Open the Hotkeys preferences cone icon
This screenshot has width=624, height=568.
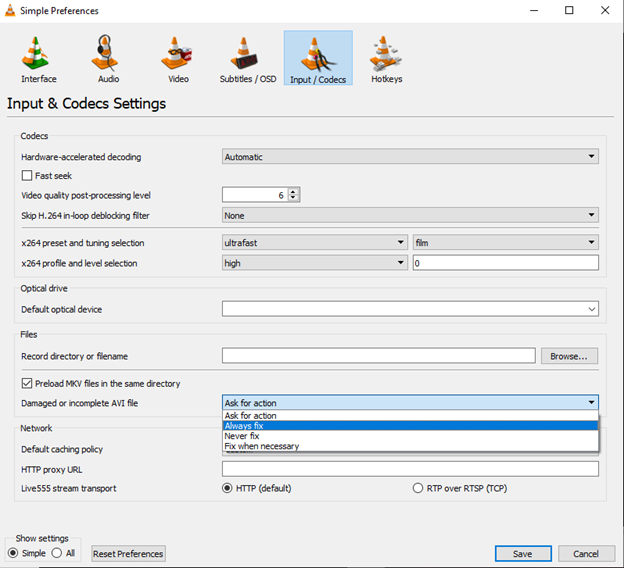tap(385, 53)
